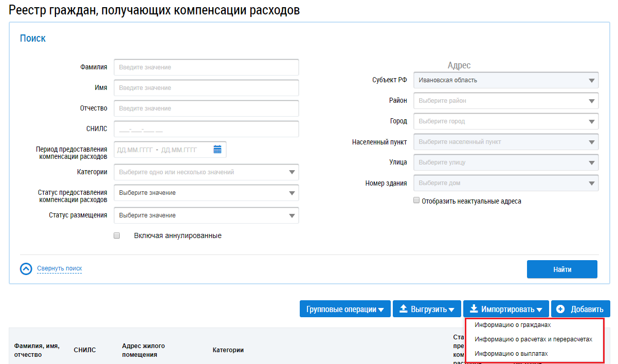Image resolution: width=618 pixels, height=364 pixels.
Task: Click the "Найти" search button
Action: coord(562,269)
